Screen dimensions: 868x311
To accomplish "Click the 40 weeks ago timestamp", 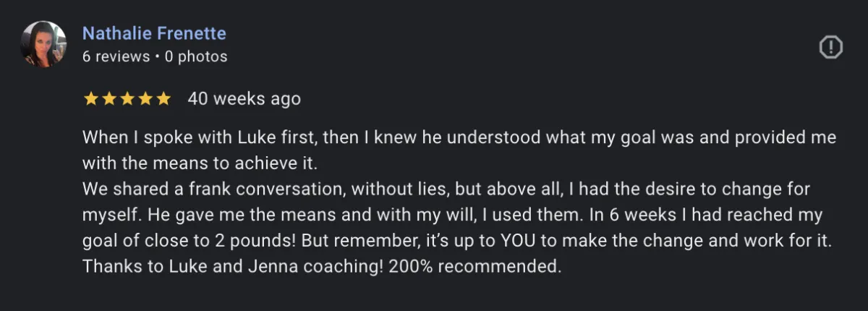I will 244,99.
